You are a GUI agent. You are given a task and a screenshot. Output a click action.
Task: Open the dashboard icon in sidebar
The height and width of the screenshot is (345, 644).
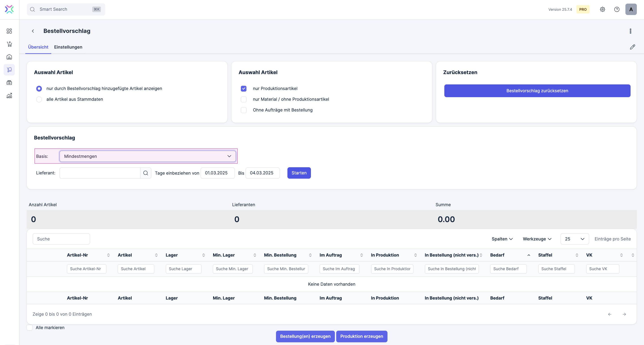point(9,31)
